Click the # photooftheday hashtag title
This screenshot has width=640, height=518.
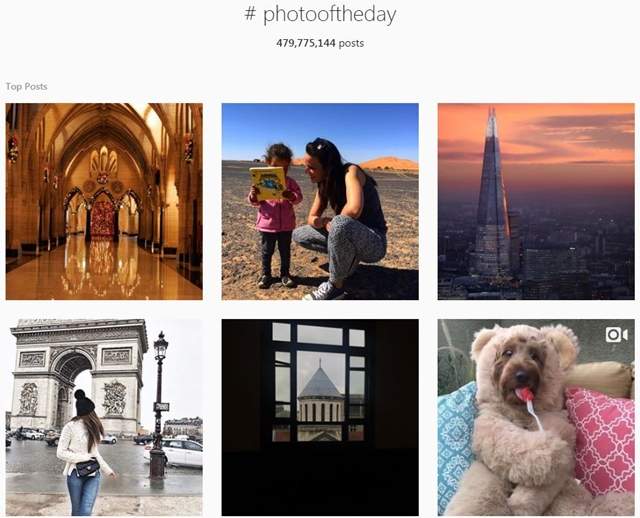point(320,15)
